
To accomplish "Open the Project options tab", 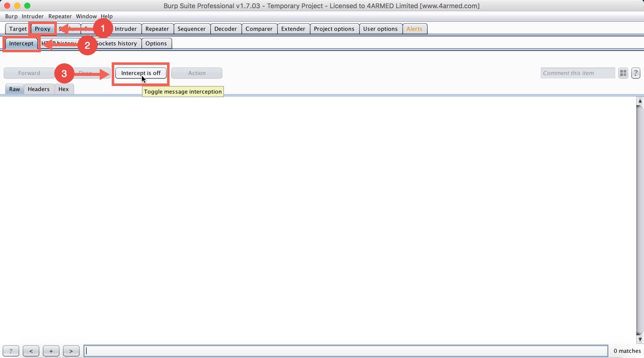I will pos(334,29).
